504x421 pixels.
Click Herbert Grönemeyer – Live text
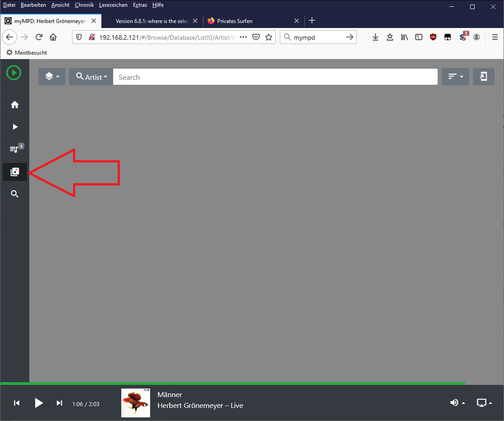point(200,406)
